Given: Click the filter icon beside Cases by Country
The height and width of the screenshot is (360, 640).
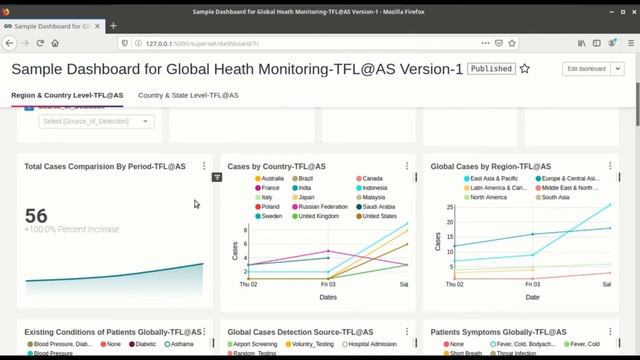Looking at the screenshot, I should point(217,177).
